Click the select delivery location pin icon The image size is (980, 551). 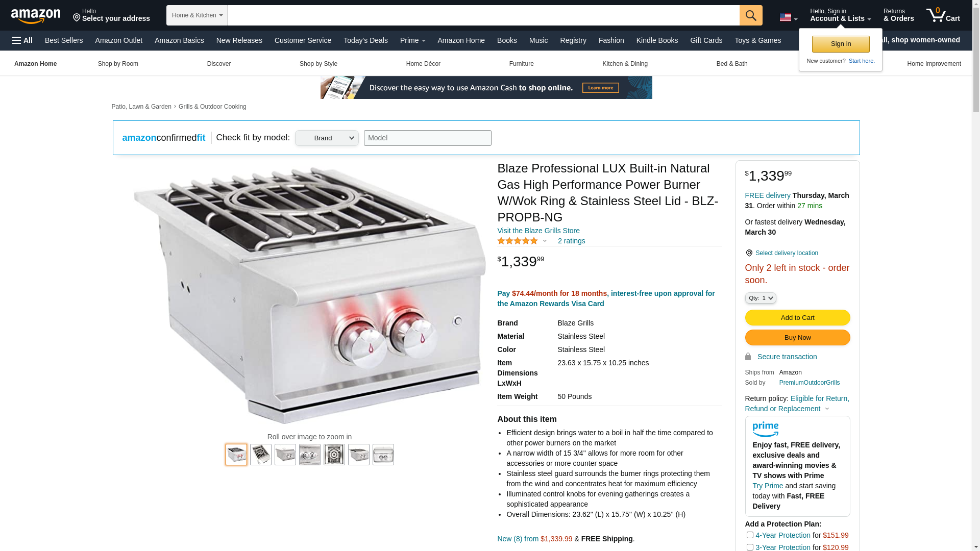749,253
